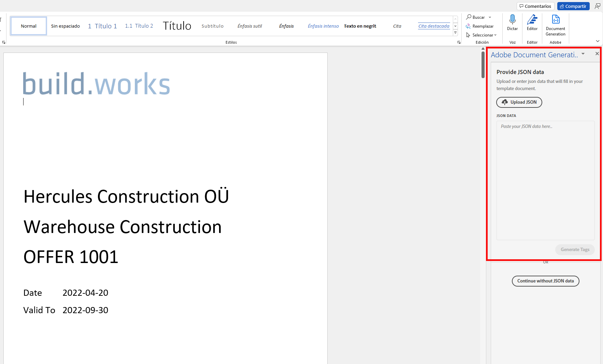The width and height of the screenshot is (603, 364).
Task: Click Continue without JSON data
Action: tap(545, 281)
